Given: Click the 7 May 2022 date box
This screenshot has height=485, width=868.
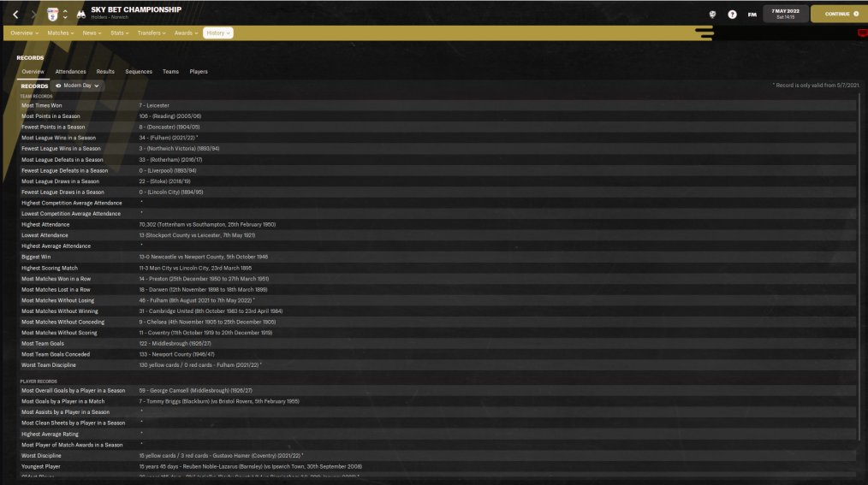Looking at the screenshot, I should [786, 14].
